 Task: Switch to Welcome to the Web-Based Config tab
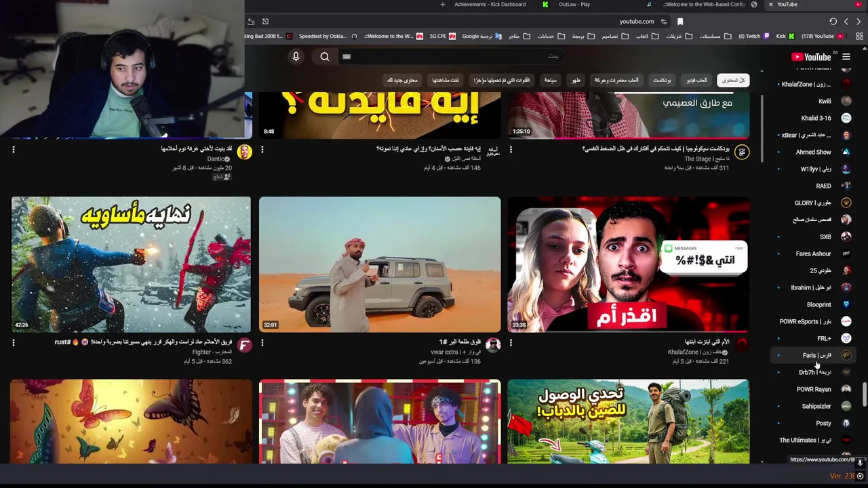705,5
